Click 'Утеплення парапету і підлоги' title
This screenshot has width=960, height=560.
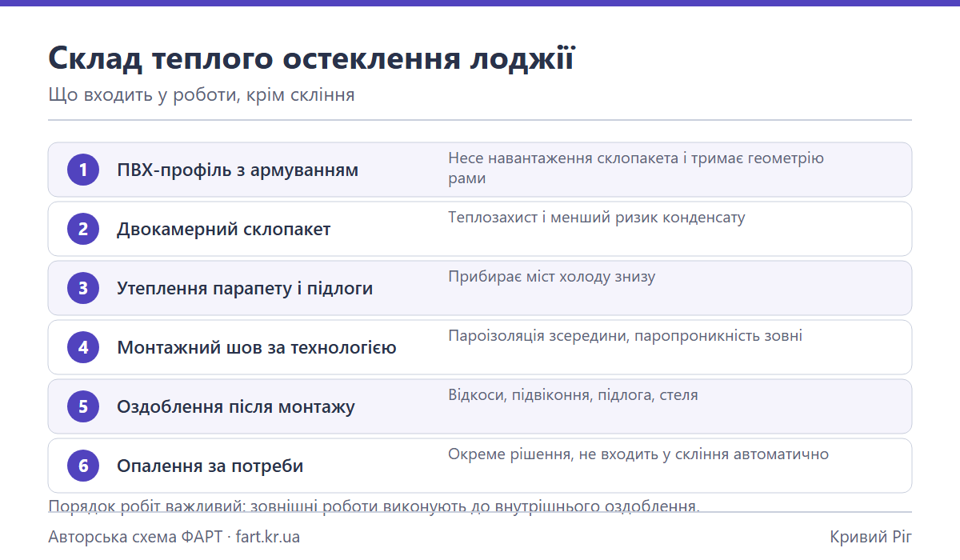coord(245,289)
